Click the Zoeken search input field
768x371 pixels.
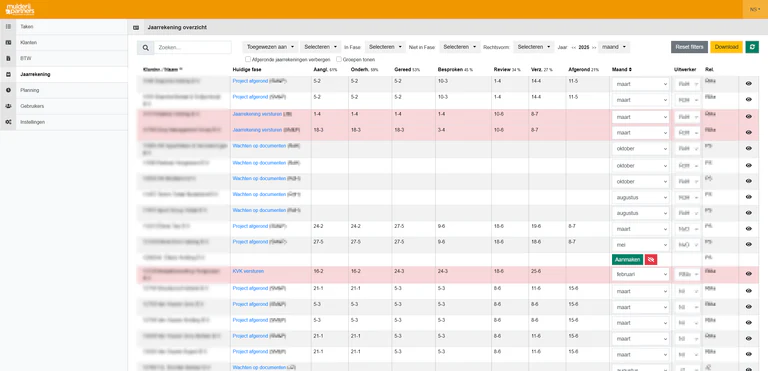click(x=192, y=48)
